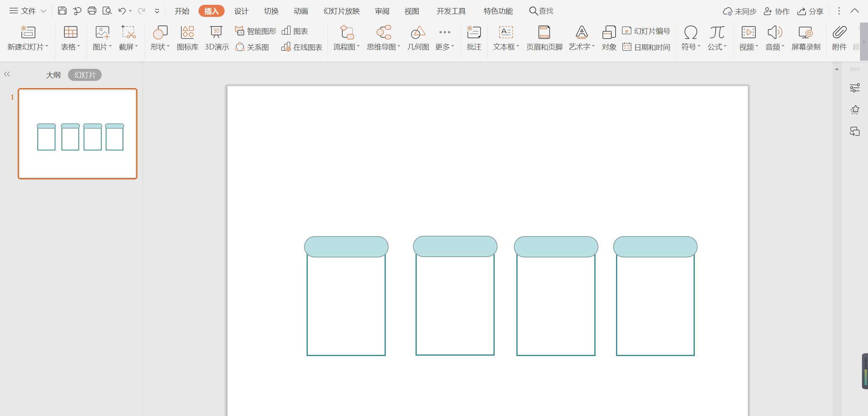
Task: Insert 页眉和页脚 header and footer
Action: point(544,38)
